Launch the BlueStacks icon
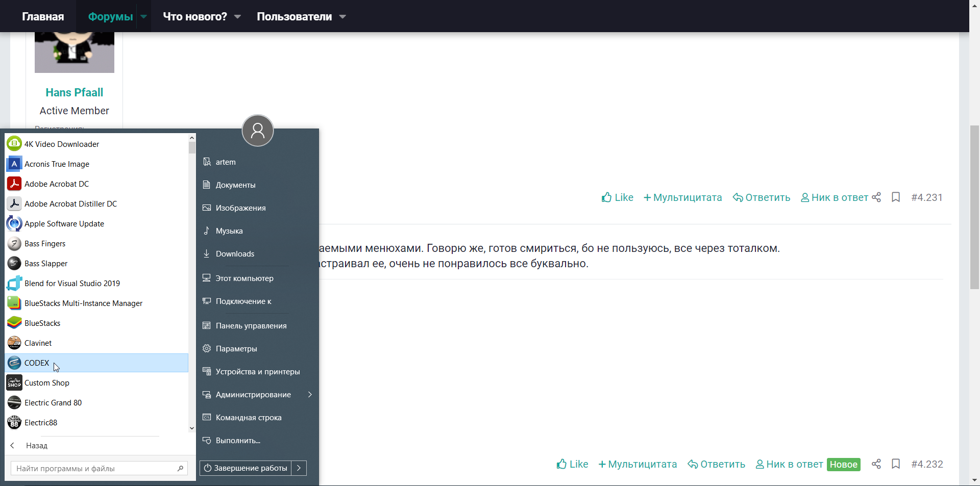This screenshot has width=980, height=486. (x=14, y=323)
